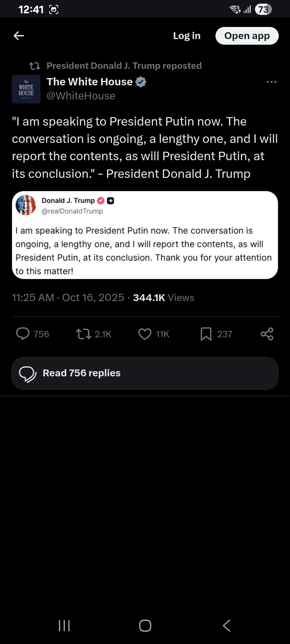290x644 pixels.
Task: Tap the Android recent apps button
Action: point(64,625)
